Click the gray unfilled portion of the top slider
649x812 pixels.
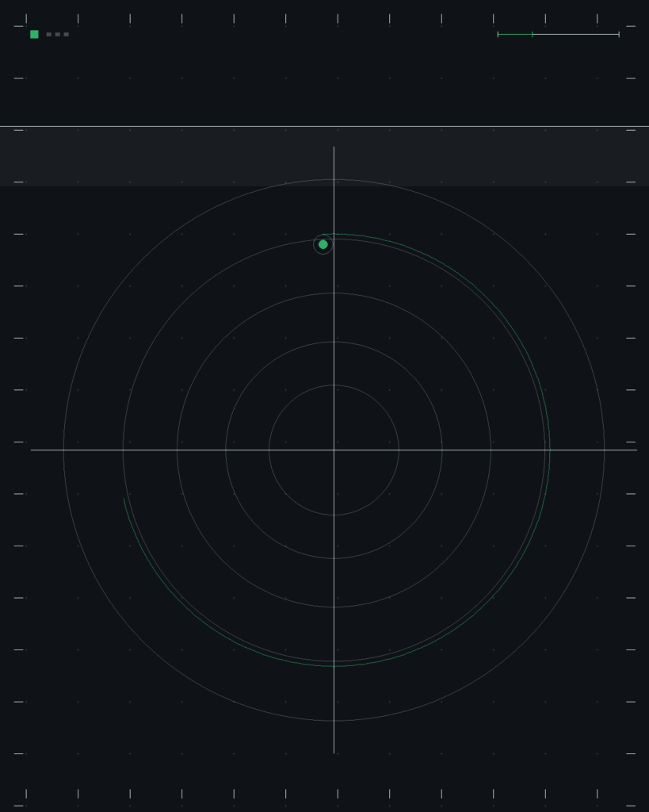pyautogui.click(x=575, y=34)
